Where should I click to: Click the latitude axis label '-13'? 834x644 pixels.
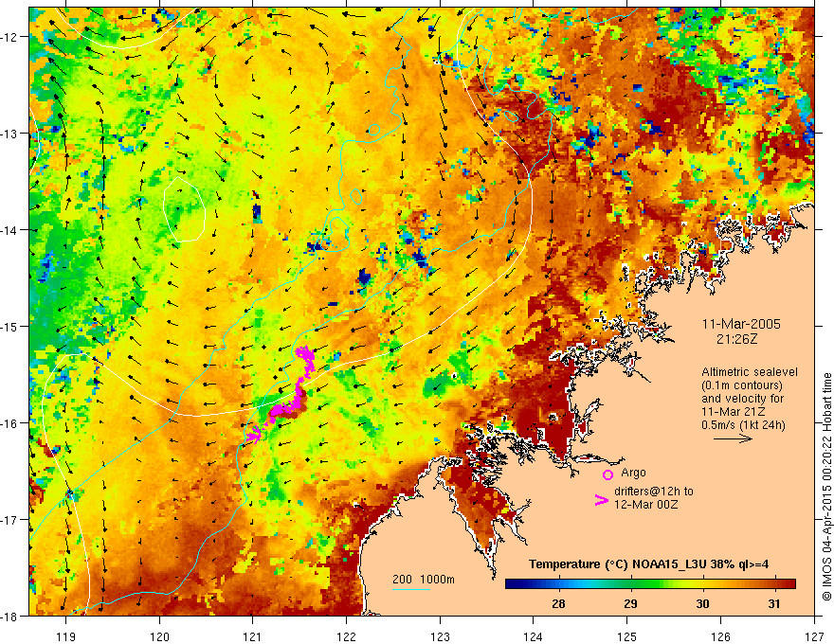[9, 134]
